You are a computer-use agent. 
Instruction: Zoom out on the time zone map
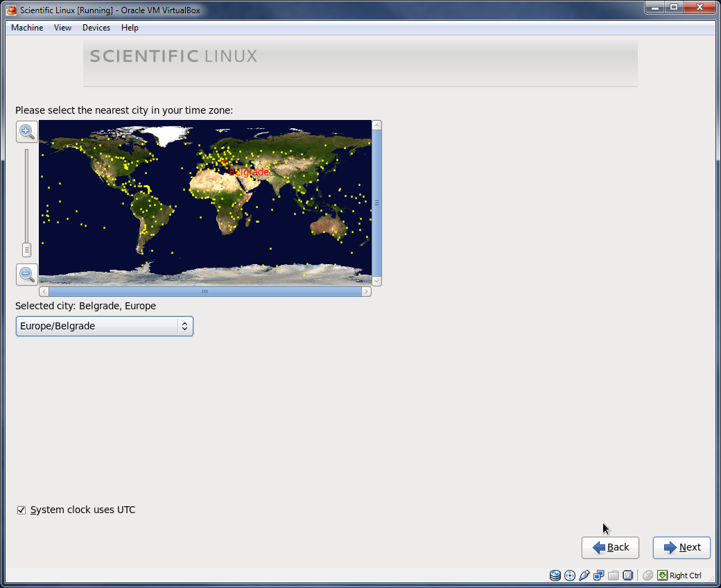26,275
